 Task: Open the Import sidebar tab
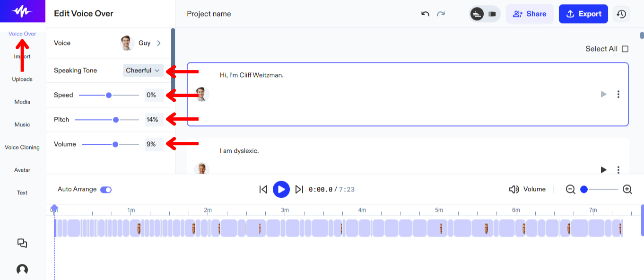(22, 56)
